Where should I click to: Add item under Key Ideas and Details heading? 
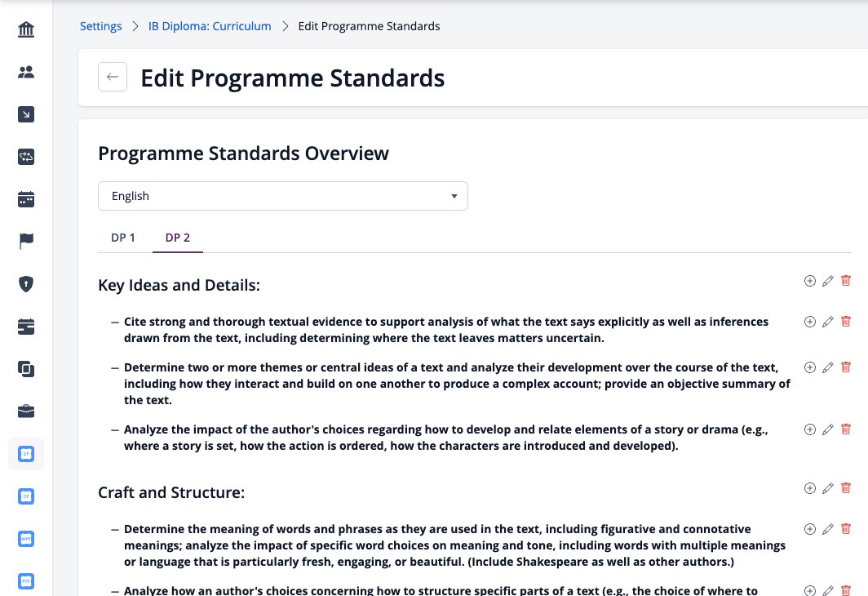(x=810, y=281)
